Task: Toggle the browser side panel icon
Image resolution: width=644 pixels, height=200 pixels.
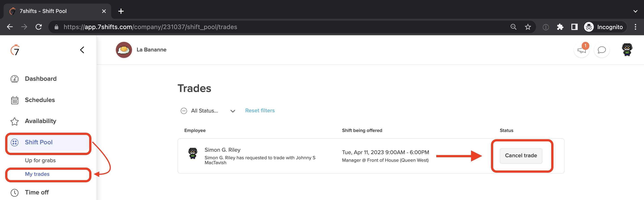Action: point(574,27)
